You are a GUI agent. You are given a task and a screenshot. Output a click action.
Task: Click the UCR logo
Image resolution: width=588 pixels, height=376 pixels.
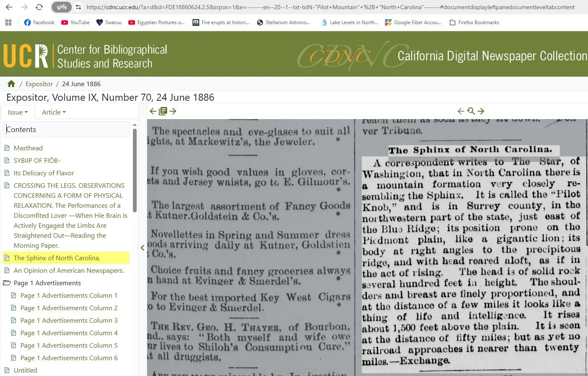click(x=26, y=56)
